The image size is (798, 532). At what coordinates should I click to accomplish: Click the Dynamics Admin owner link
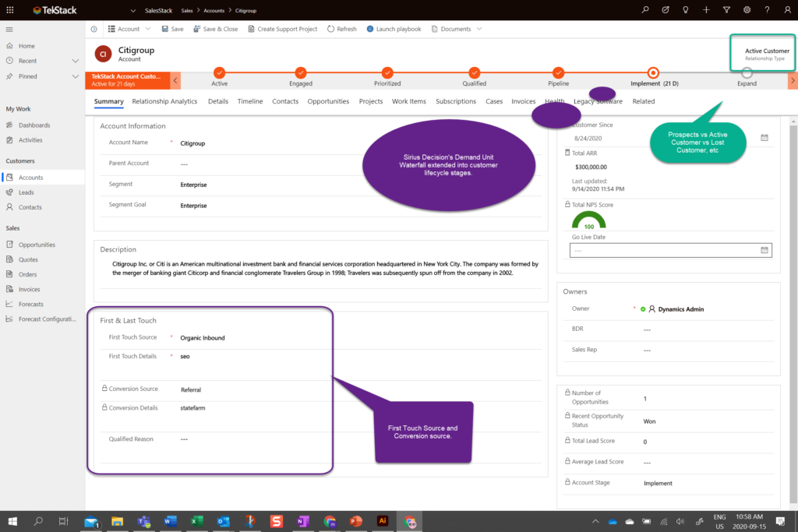tap(680, 309)
